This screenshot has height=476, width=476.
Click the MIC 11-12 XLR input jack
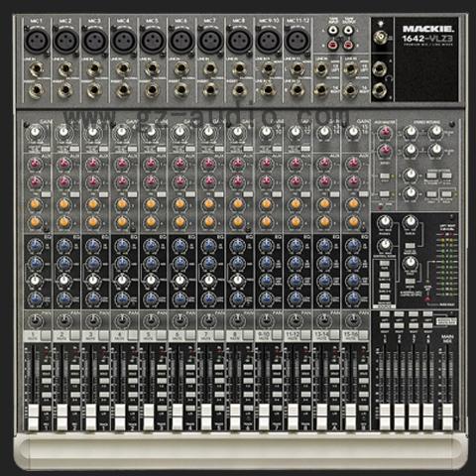297,41
